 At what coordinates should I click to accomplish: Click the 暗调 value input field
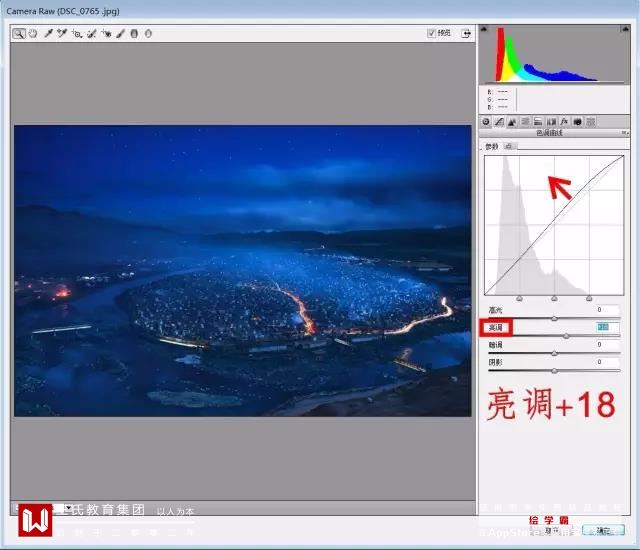607,344
